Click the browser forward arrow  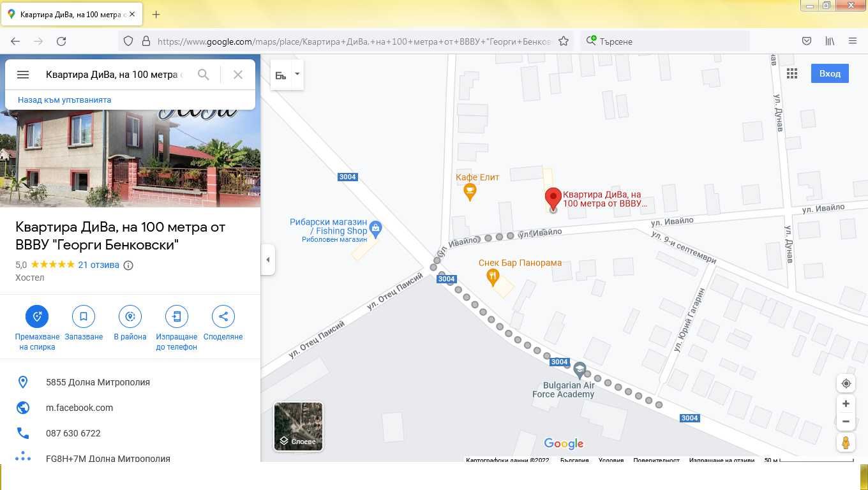point(38,41)
